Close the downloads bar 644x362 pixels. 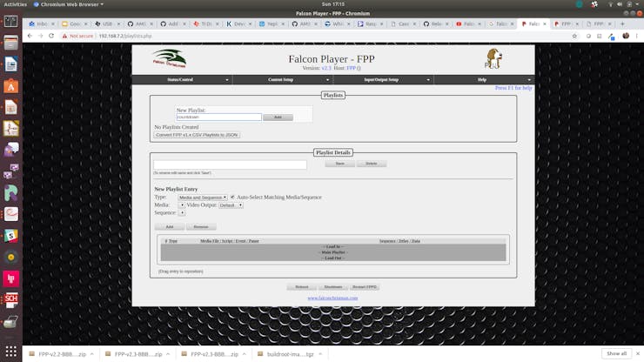[x=637, y=353]
